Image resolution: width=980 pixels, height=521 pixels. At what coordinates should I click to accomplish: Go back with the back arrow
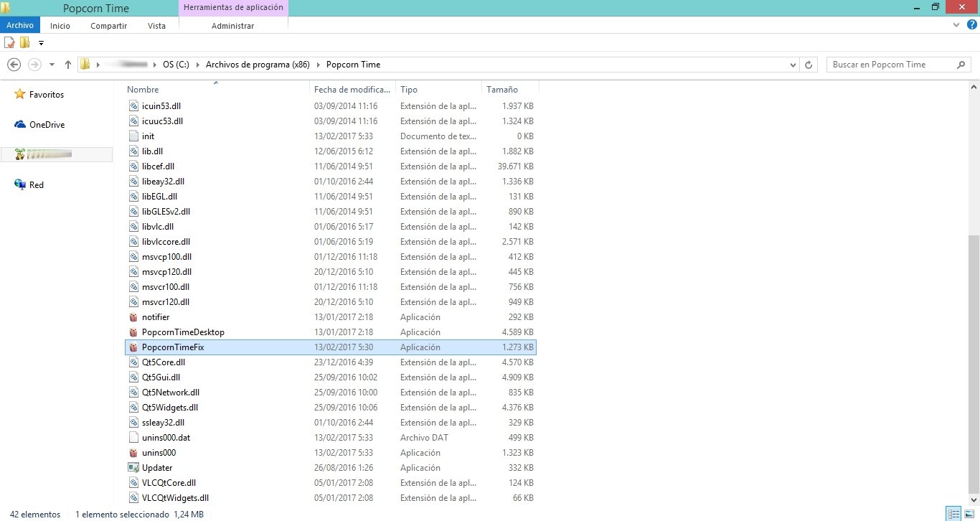[x=14, y=65]
